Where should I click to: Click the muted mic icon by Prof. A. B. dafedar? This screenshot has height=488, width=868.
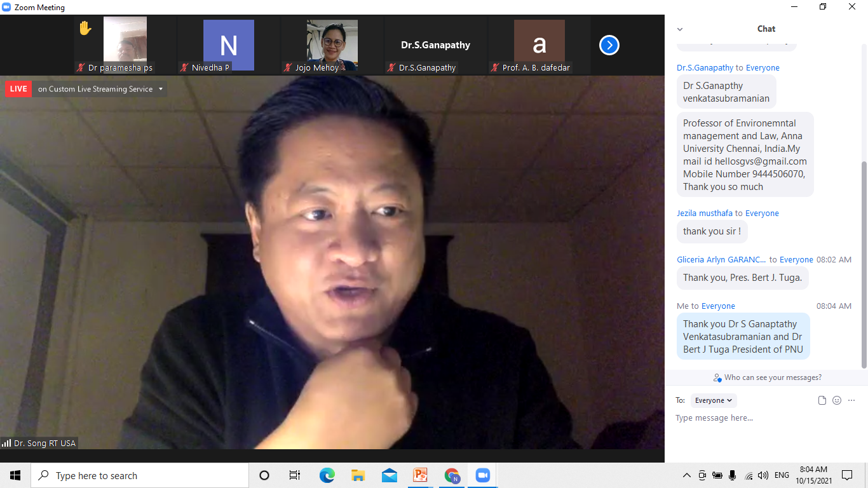pyautogui.click(x=496, y=67)
